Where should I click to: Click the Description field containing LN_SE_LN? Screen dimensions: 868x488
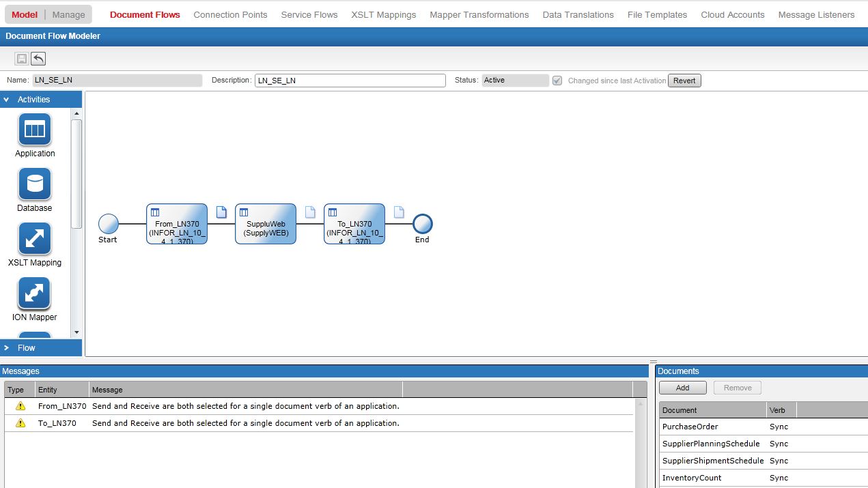pos(350,80)
